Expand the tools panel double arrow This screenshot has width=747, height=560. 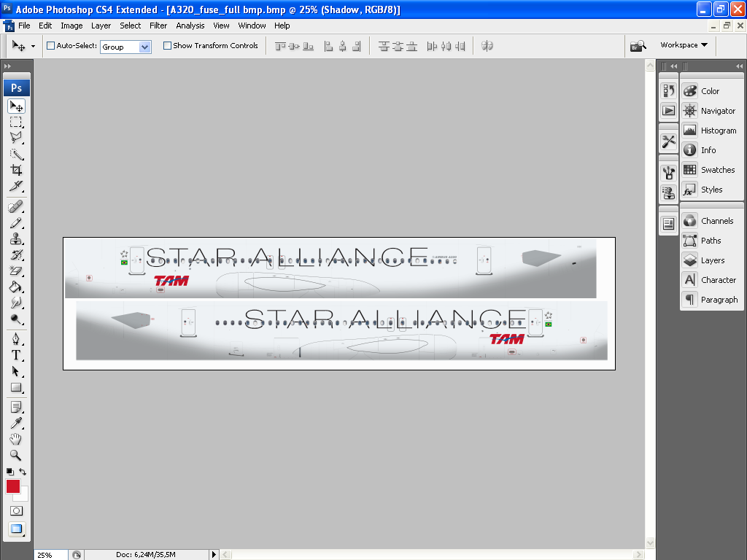click(x=7, y=66)
